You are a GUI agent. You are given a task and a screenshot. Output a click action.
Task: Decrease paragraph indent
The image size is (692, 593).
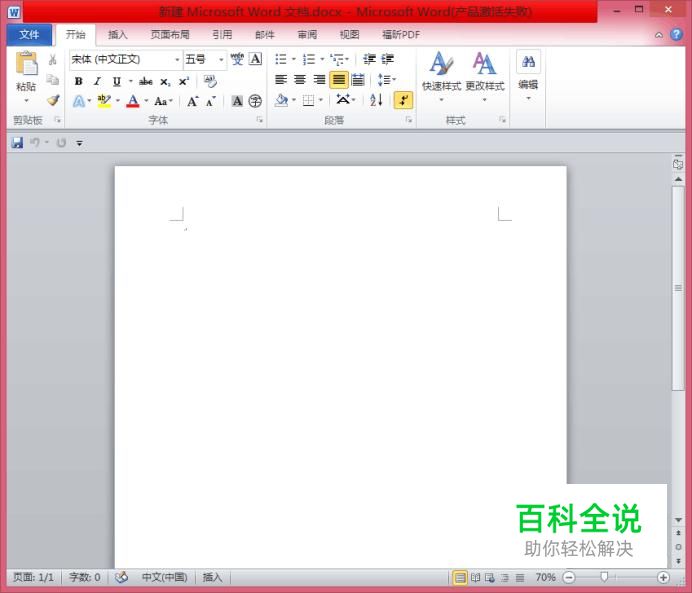[369, 59]
